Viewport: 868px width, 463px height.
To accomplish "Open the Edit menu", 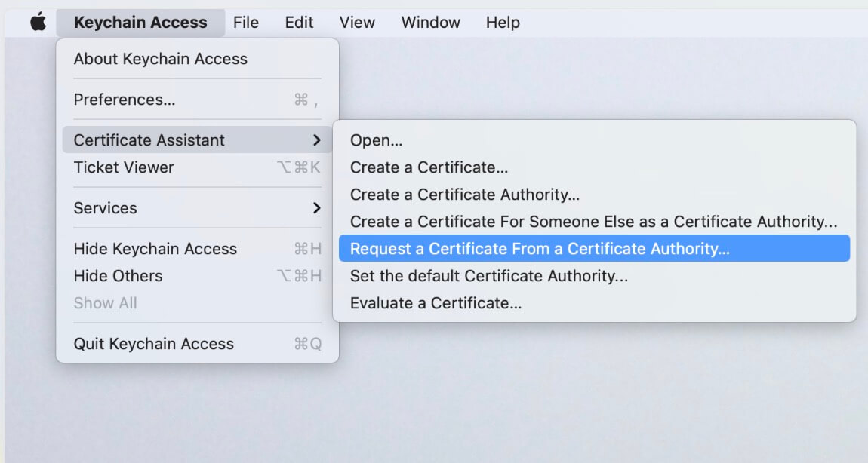I will 299,23.
